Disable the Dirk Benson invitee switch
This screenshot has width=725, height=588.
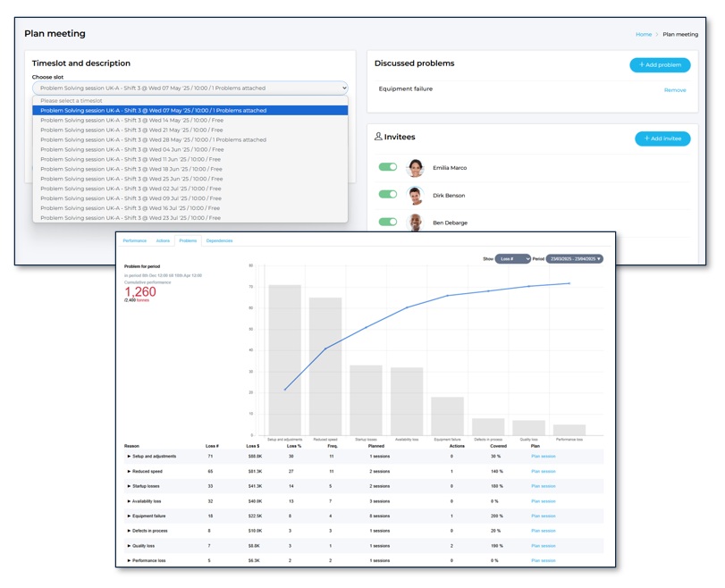(x=387, y=195)
